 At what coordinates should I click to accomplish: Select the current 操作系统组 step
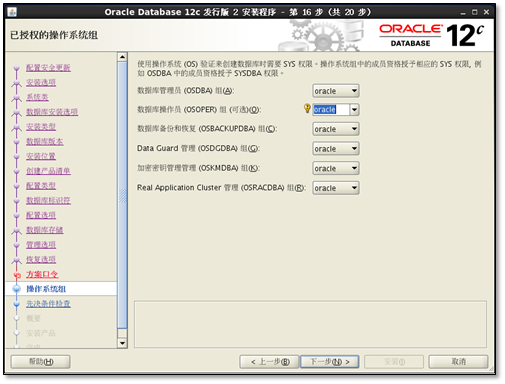[46, 289]
